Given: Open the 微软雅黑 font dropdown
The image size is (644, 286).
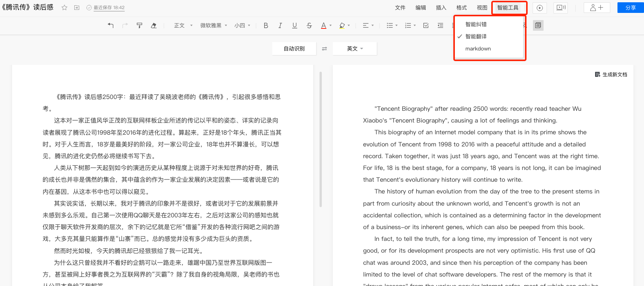Looking at the screenshot, I should point(214,25).
